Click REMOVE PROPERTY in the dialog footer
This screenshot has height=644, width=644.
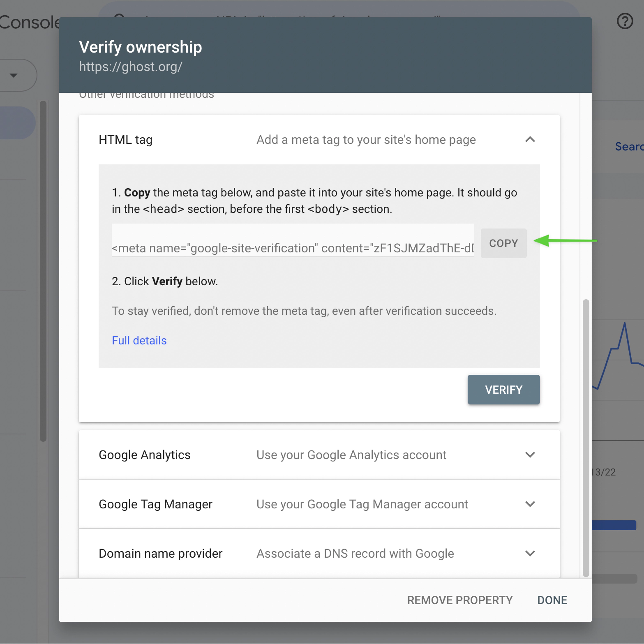pyautogui.click(x=459, y=600)
